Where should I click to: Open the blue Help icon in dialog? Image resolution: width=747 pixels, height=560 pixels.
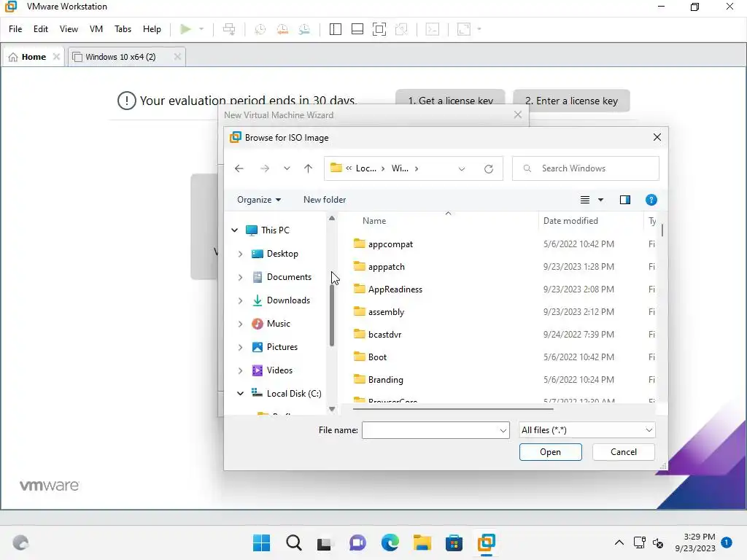click(651, 200)
